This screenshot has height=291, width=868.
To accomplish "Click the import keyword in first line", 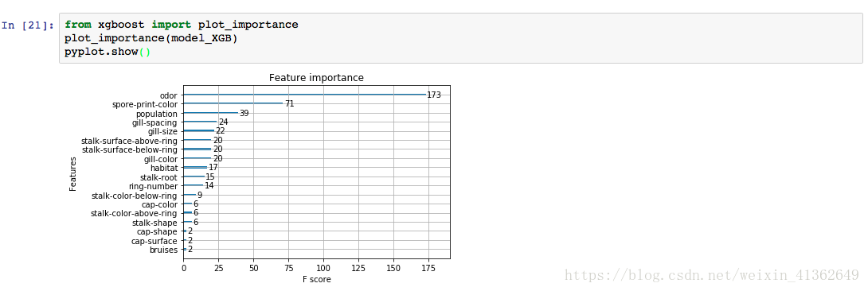I will point(171,25).
